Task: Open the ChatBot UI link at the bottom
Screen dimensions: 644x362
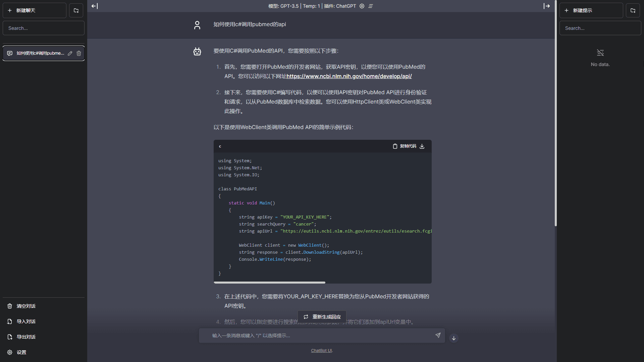Action: tap(321, 350)
